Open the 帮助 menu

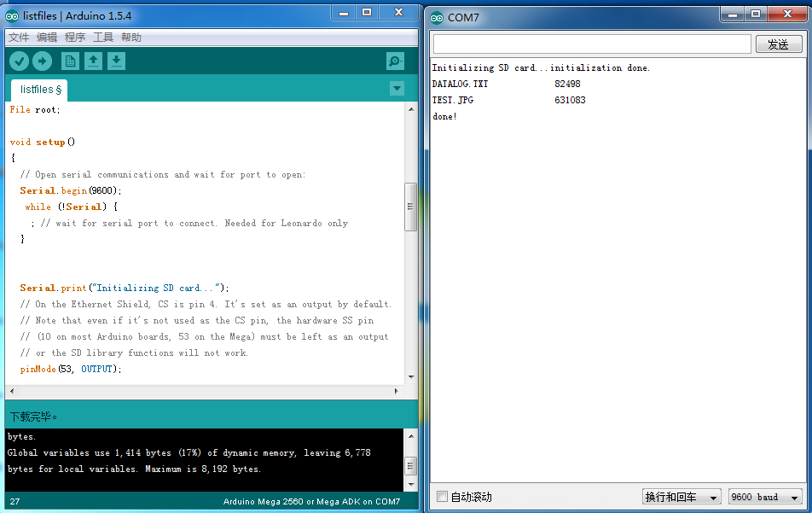tap(131, 38)
